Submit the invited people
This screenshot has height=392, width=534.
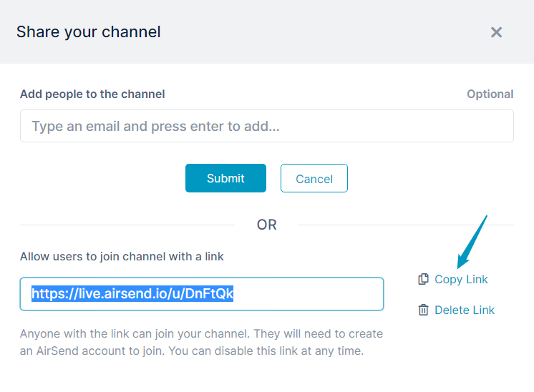tap(225, 178)
